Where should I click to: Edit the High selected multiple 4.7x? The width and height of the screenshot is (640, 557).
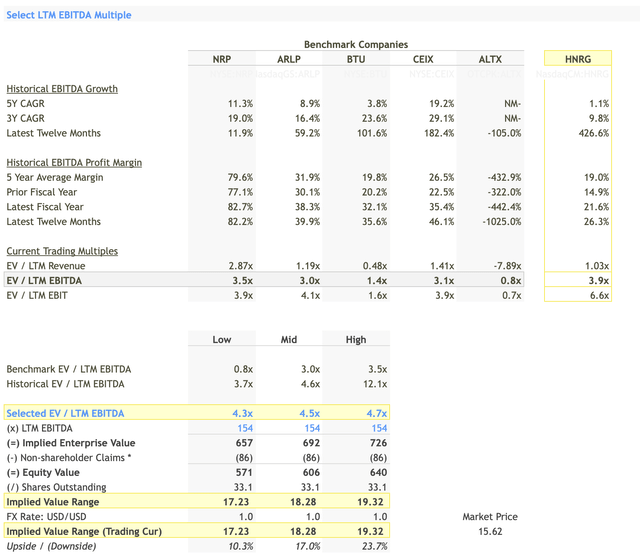374,413
